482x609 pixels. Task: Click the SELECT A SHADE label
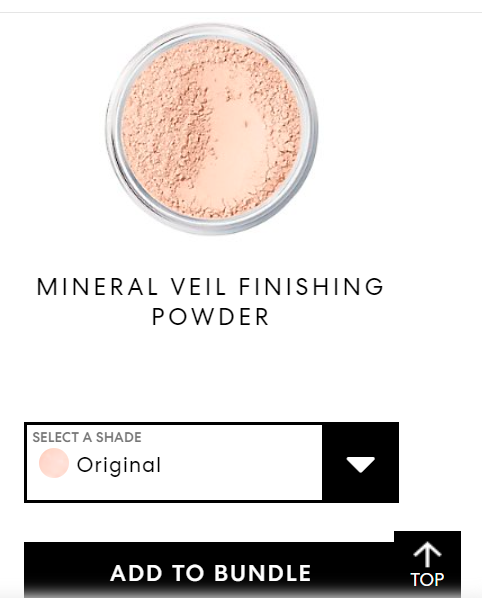pos(87,437)
